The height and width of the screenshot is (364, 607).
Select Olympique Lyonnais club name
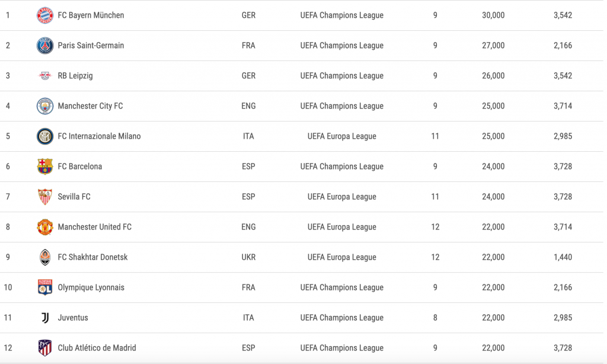point(91,288)
